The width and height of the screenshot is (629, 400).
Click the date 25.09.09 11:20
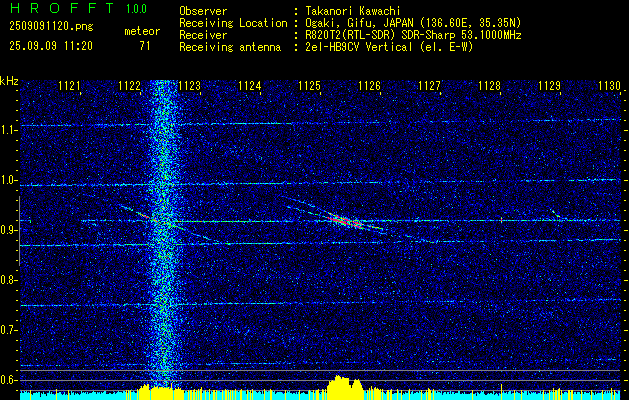click(51, 46)
